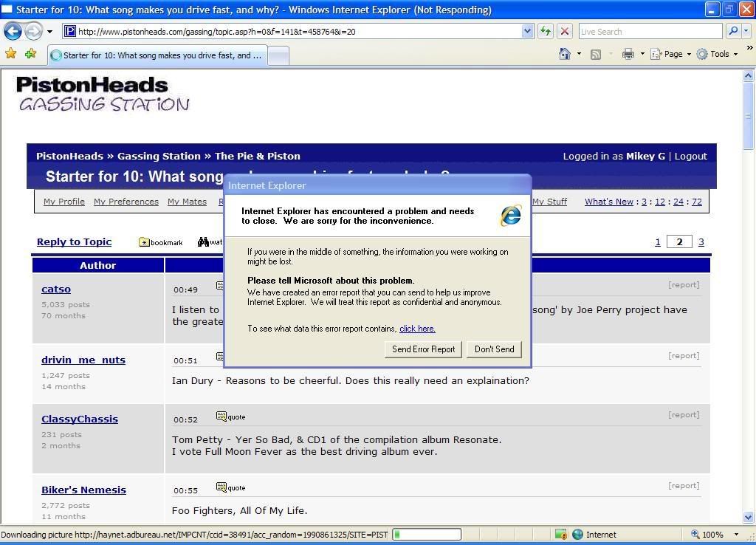Click the Home page icon

coord(565,54)
